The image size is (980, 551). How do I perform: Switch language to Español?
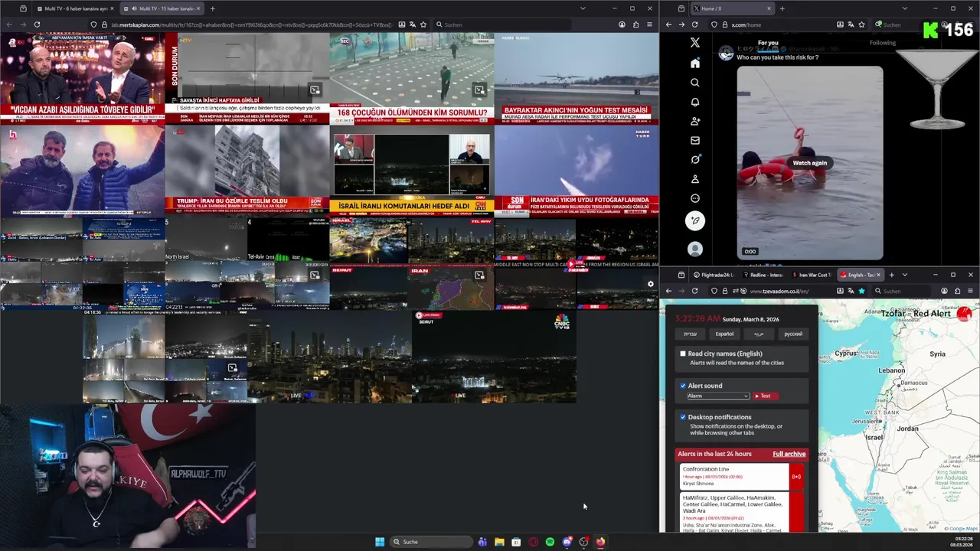(724, 334)
